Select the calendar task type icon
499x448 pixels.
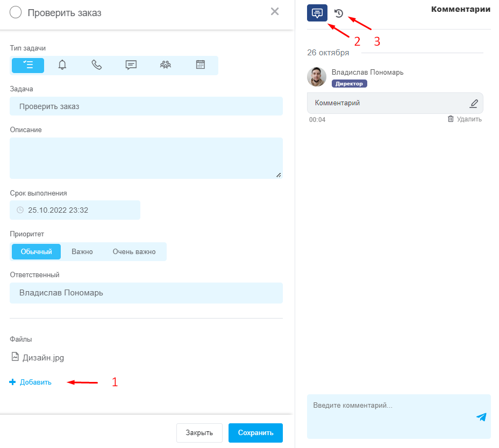click(200, 64)
